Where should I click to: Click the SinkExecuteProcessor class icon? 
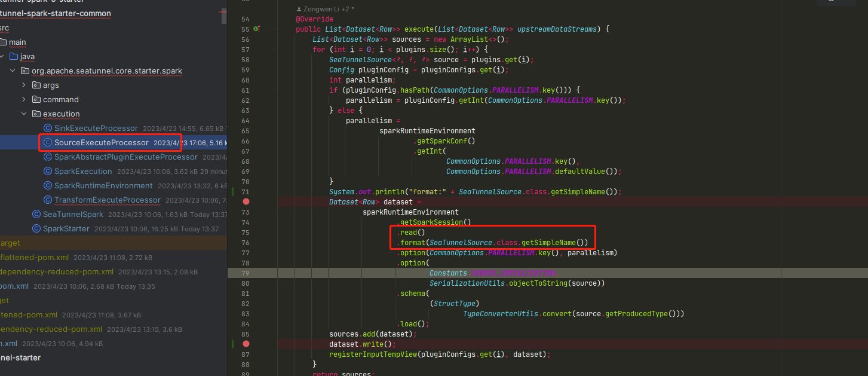coord(47,129)
